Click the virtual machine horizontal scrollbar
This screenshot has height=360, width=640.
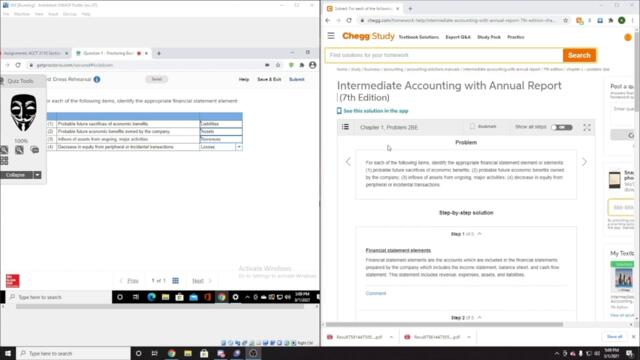(160, 307)
